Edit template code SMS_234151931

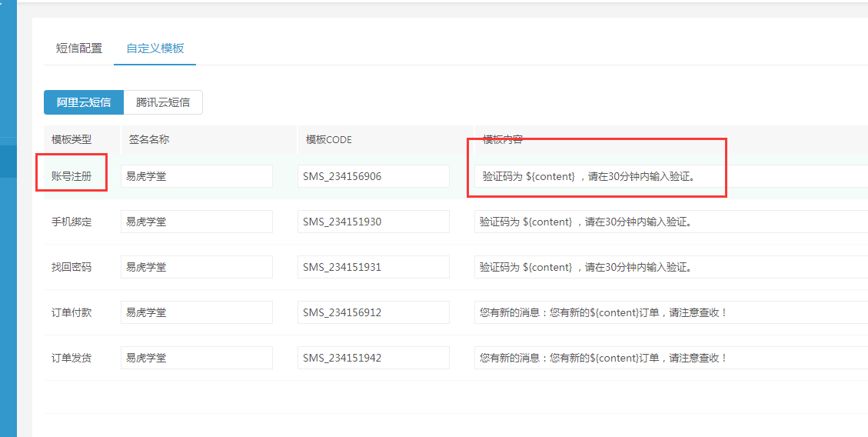[x=374, y=268]
